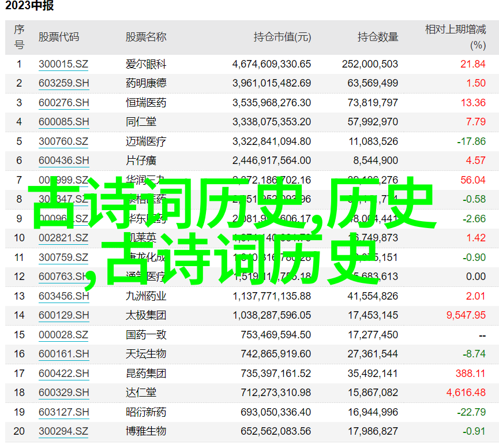This screenshot has height=448, width=499.
Task: Select the change value 0.00
Action: [476, 277]
